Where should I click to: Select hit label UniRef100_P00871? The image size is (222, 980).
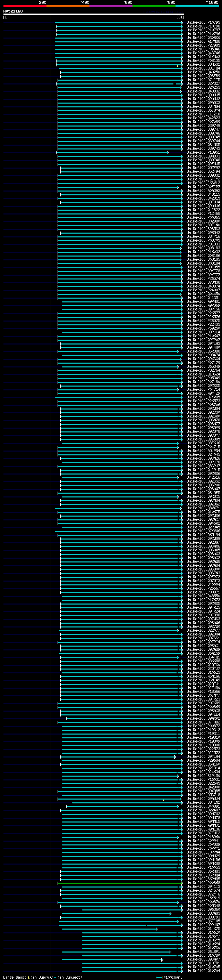tap(203, 592)
